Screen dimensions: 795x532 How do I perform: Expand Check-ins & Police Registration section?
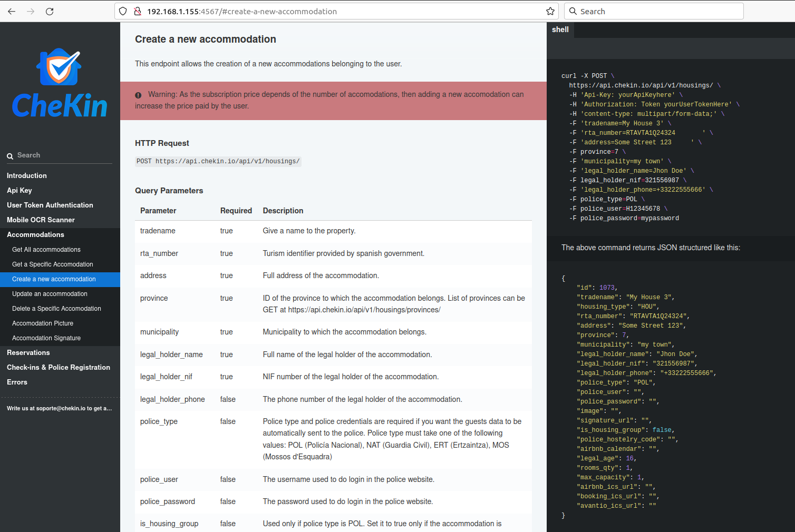pos(59,367)
